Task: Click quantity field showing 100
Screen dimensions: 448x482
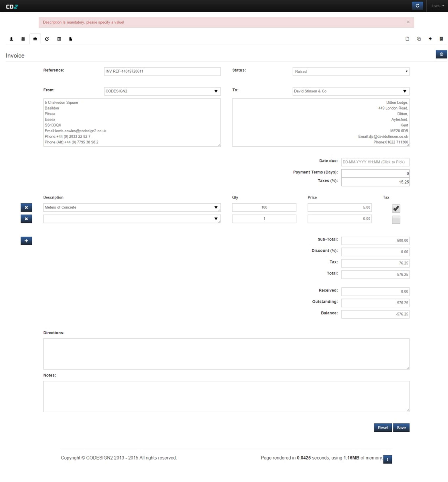Action: [x=264, y=208]
